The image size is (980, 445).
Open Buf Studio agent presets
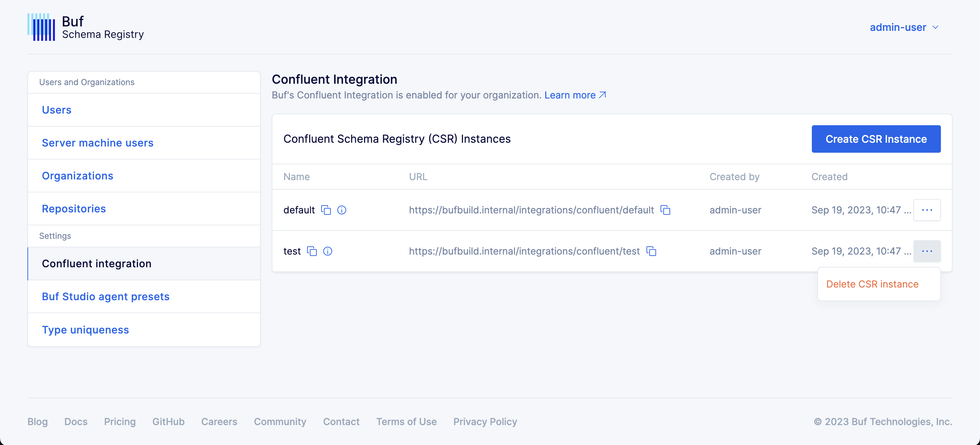(144, 297)
